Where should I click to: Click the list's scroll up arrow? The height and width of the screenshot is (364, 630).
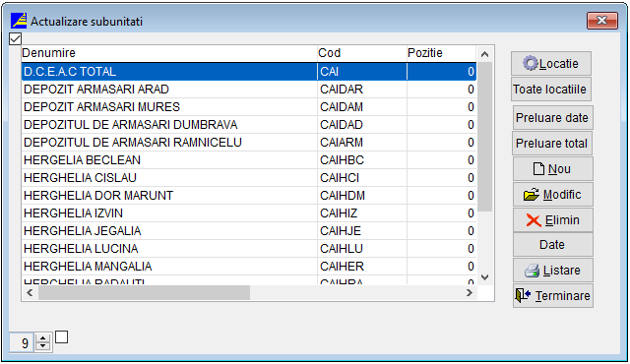(485, 54)
